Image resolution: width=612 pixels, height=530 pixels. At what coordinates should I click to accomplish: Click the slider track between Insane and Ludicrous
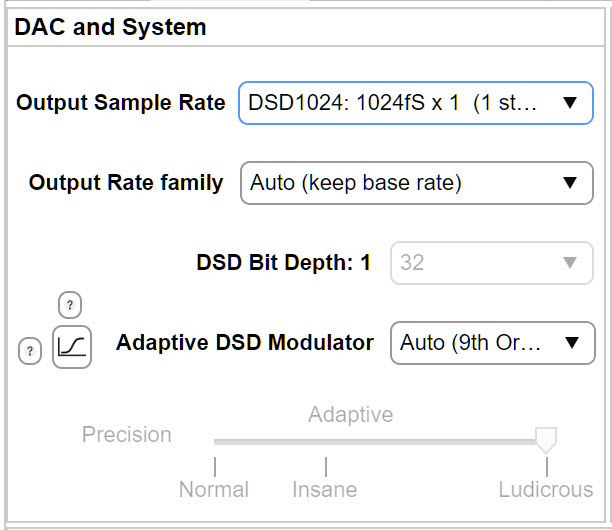(x=435, y=440)
